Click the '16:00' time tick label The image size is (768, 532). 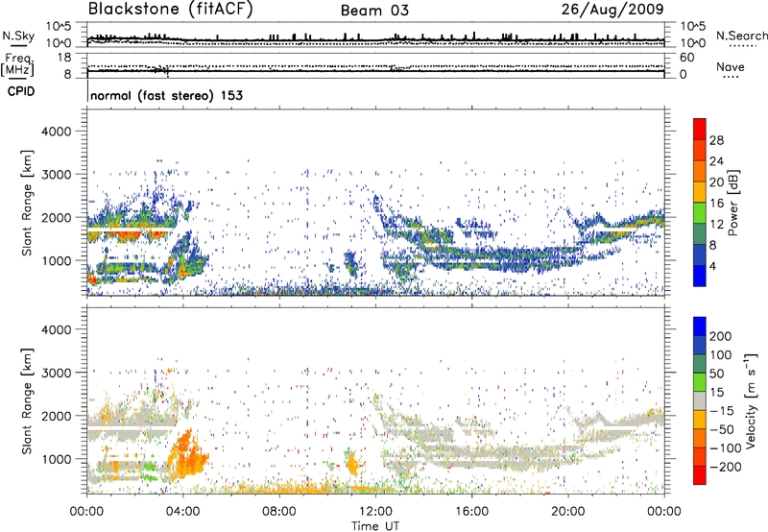pyautogui.click(x=471, y=512)
